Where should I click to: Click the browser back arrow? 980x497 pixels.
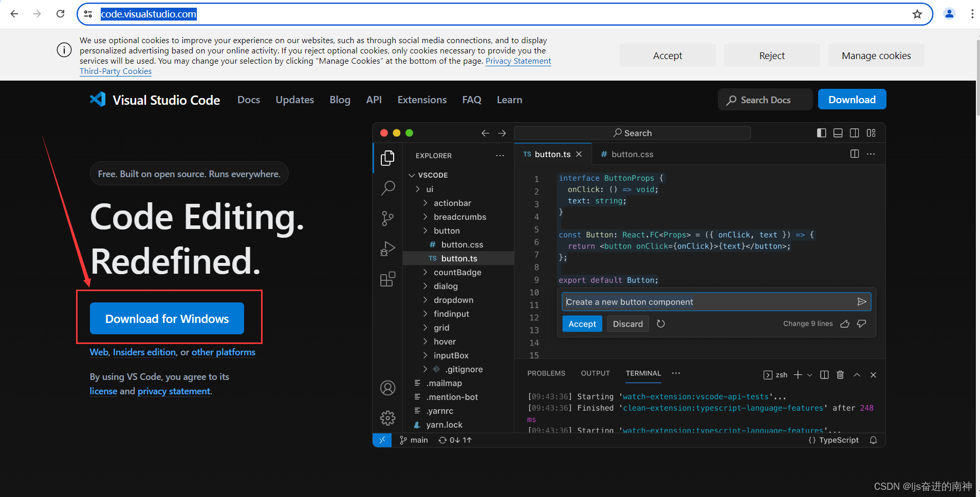pyautogui.click(x=14, y=14)
